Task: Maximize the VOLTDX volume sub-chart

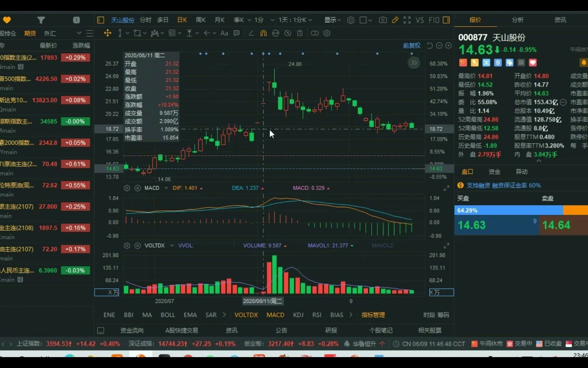Action: click(x=446, y=246)
